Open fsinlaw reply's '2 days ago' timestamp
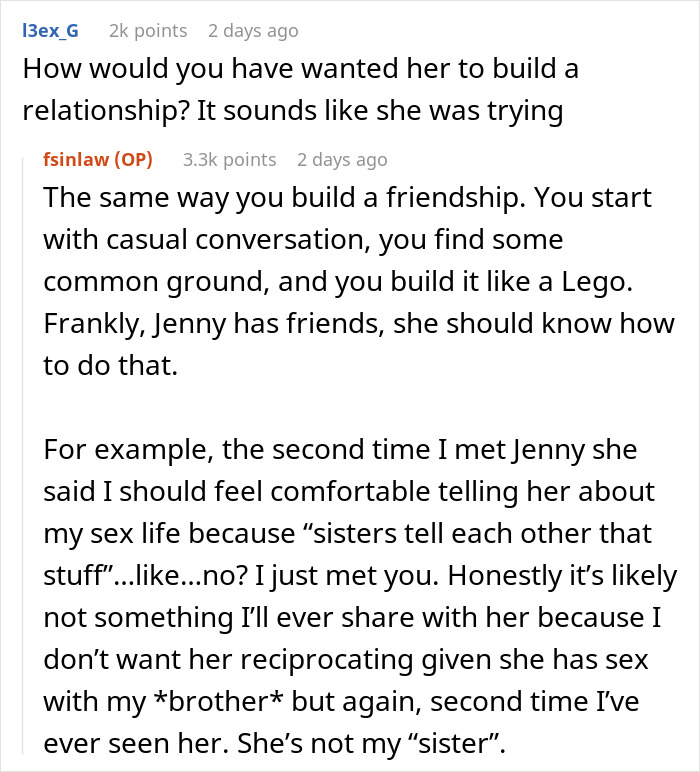Screen dimensions: 700x772 [x=342, y=159]
